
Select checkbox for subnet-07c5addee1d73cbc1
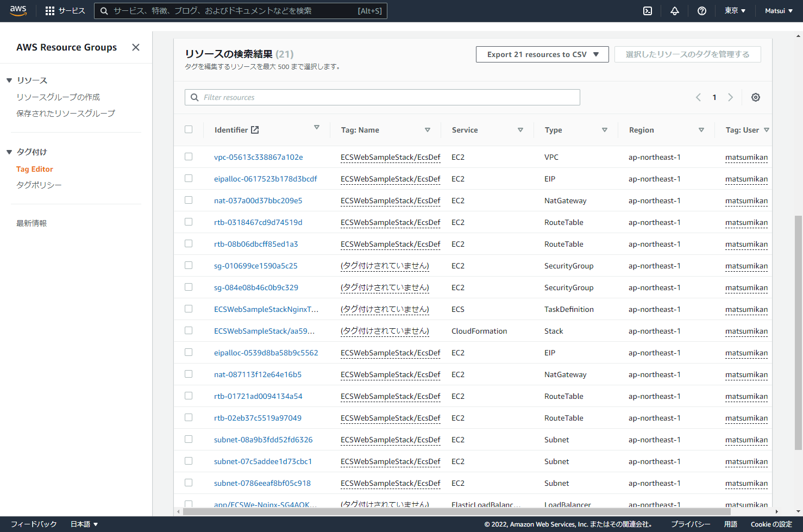[189, 461]
